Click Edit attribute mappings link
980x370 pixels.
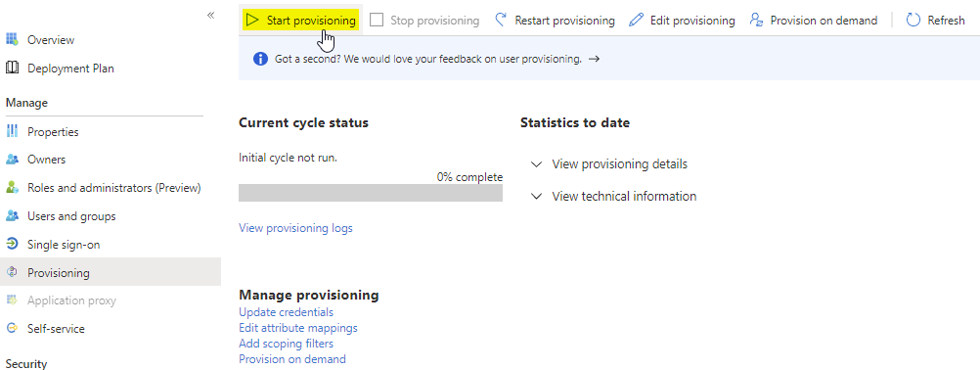click(298, 328)
